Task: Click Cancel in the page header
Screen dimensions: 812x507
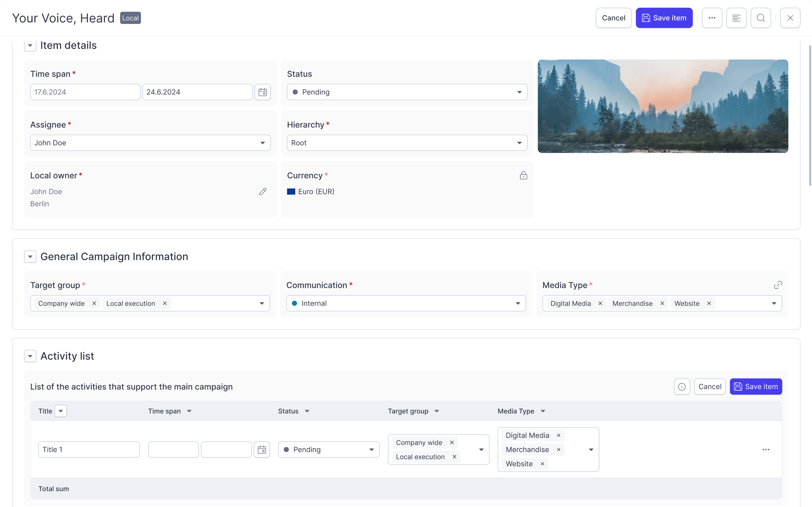Action: point(613,18)
